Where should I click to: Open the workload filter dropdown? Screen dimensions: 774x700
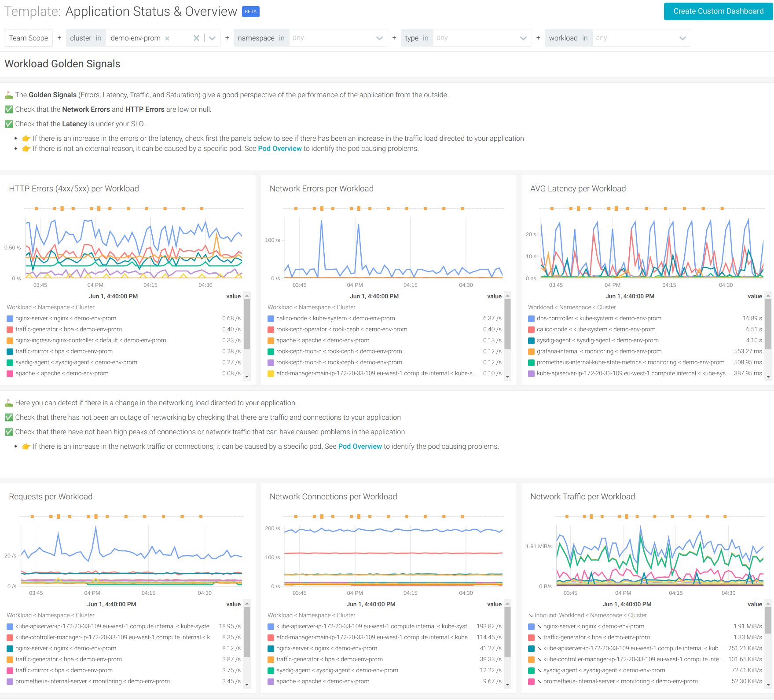pos(682,38)
